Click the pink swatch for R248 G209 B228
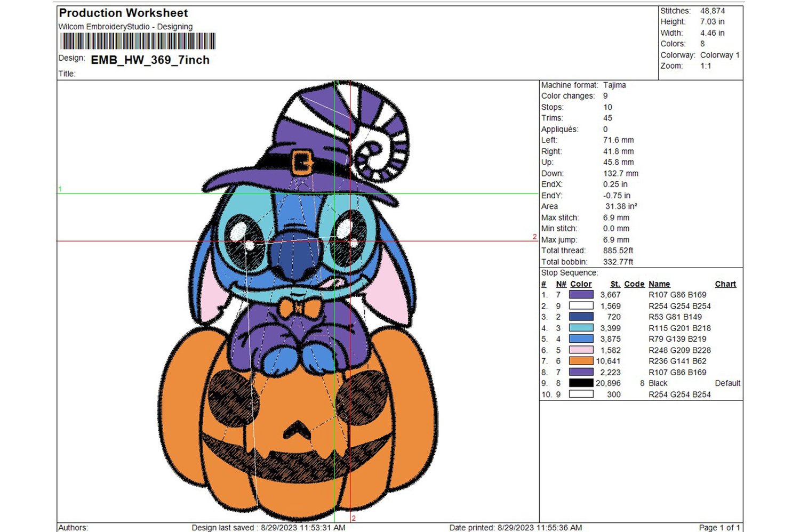The image size is (800, 532). tap(581, 350)
